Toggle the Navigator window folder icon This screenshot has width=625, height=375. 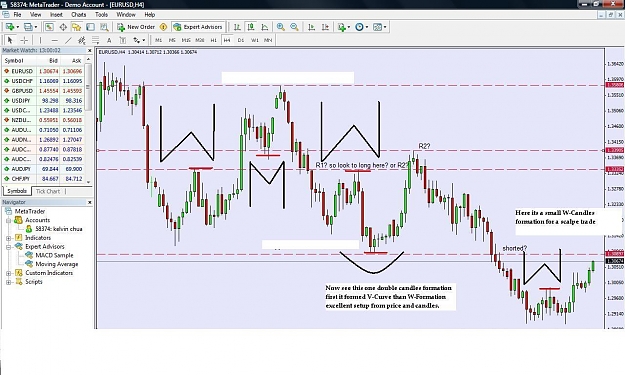(77, 27)
